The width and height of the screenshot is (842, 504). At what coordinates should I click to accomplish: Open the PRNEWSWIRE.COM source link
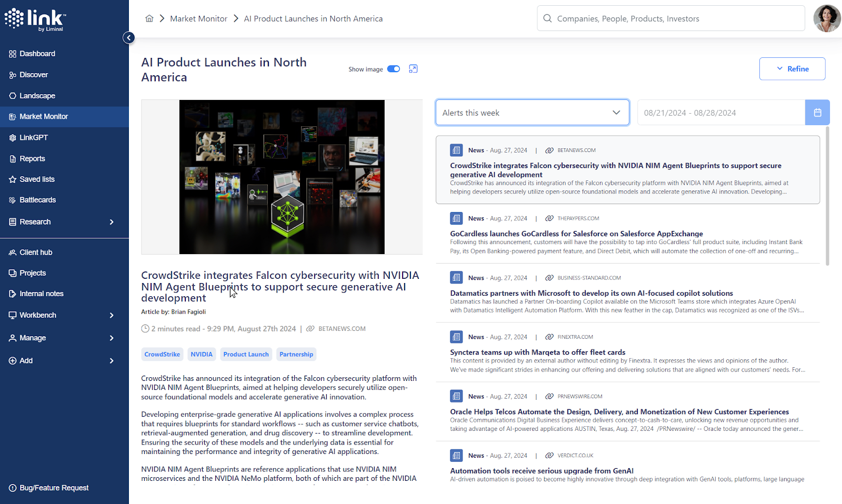[x=579, y=397]
